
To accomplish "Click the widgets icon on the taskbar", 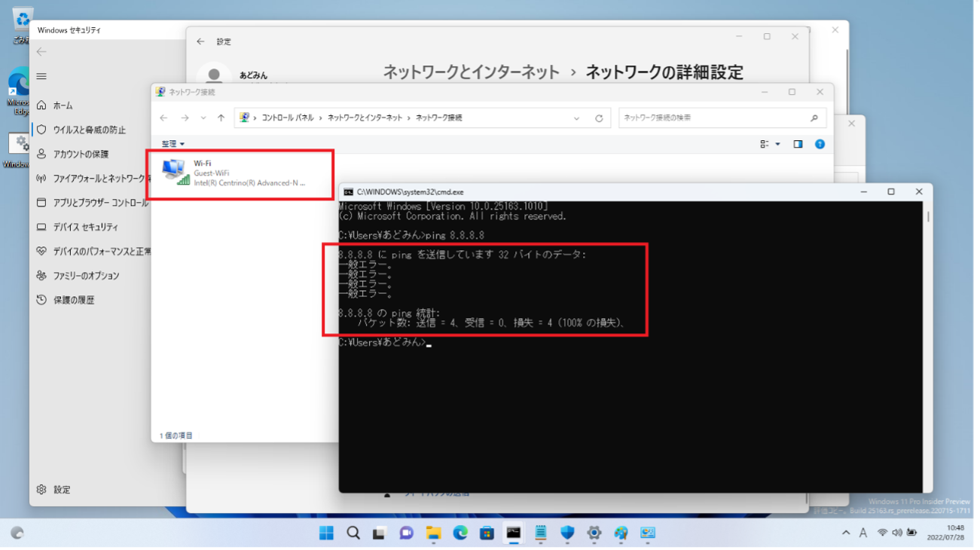I will click(17, 533).
